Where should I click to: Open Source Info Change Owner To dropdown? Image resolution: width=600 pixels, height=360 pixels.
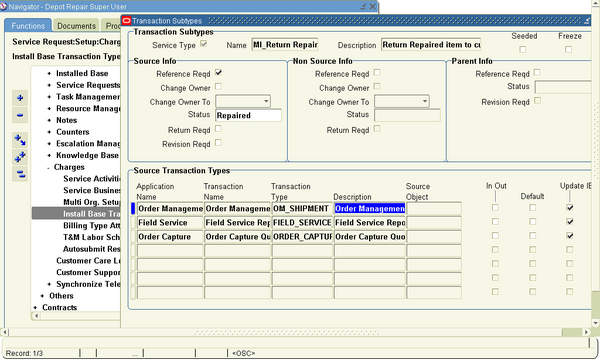click(266, 101)
